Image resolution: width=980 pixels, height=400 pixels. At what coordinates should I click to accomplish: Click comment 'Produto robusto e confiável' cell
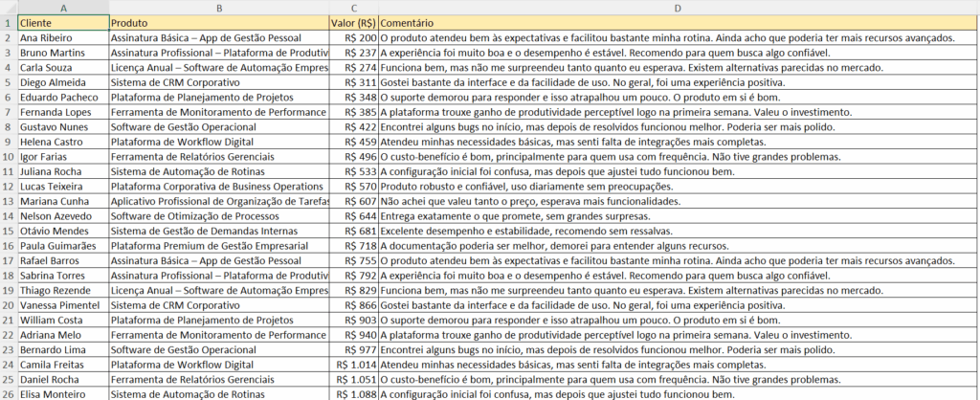click(x=677, y=187)
